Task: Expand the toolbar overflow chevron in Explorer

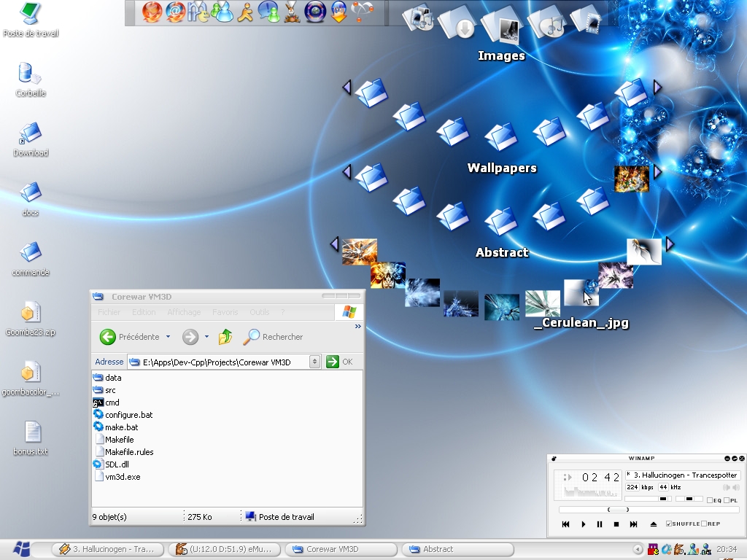Action: click(358, 327)
